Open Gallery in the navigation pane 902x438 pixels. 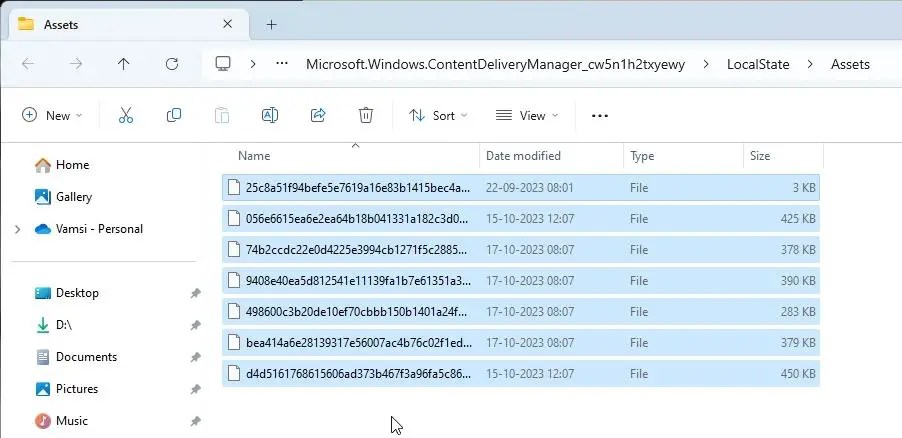[73, 197]
